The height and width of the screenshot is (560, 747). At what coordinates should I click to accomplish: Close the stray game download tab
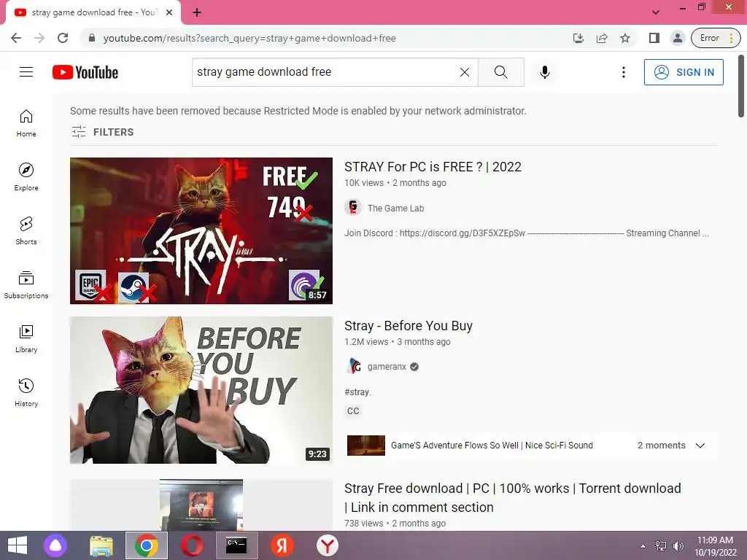point(169,12)
